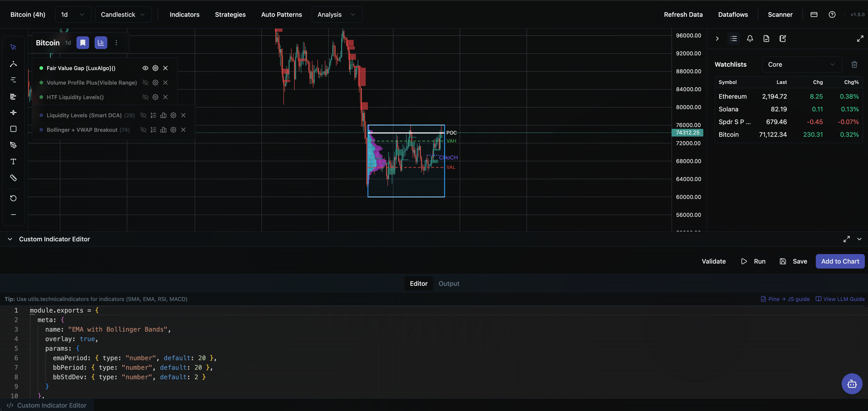Hide the Fair Value Gap [LuxAlgo] indicator

click(x=145, y=68)
